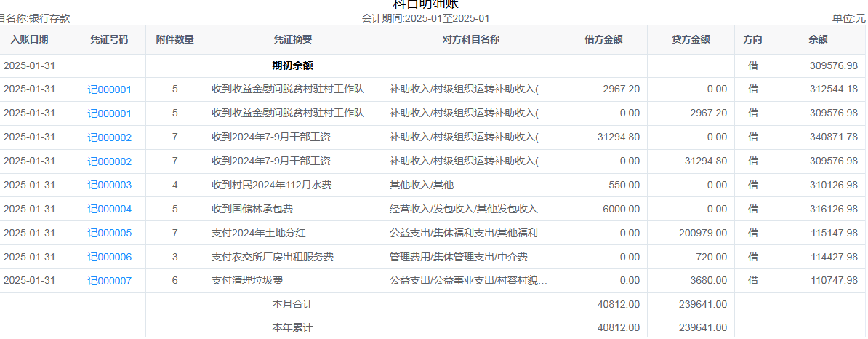The width and height of the screenshot is (868, 339).
Task: Open voucher link 记000004
Action: (x=110, y=210)
